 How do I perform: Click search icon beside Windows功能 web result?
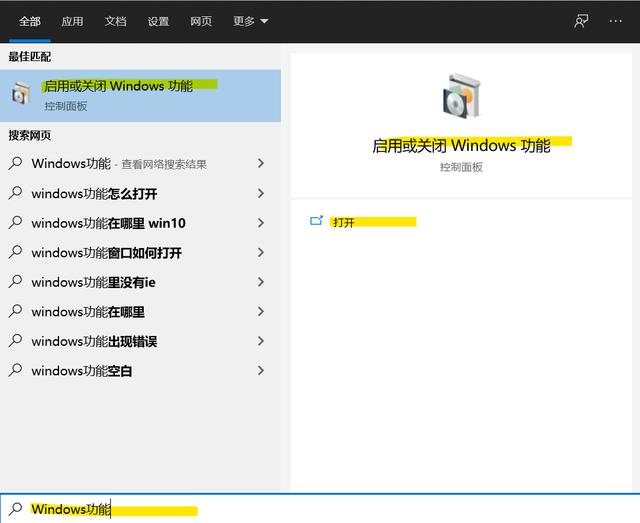point(15,163)
